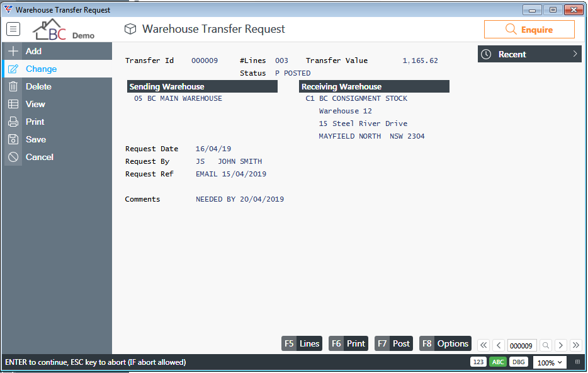The height and width of the screenshot is (373, 588).
Task: Click the Transfer Value 1,165.62
Action: click(420, 60)
